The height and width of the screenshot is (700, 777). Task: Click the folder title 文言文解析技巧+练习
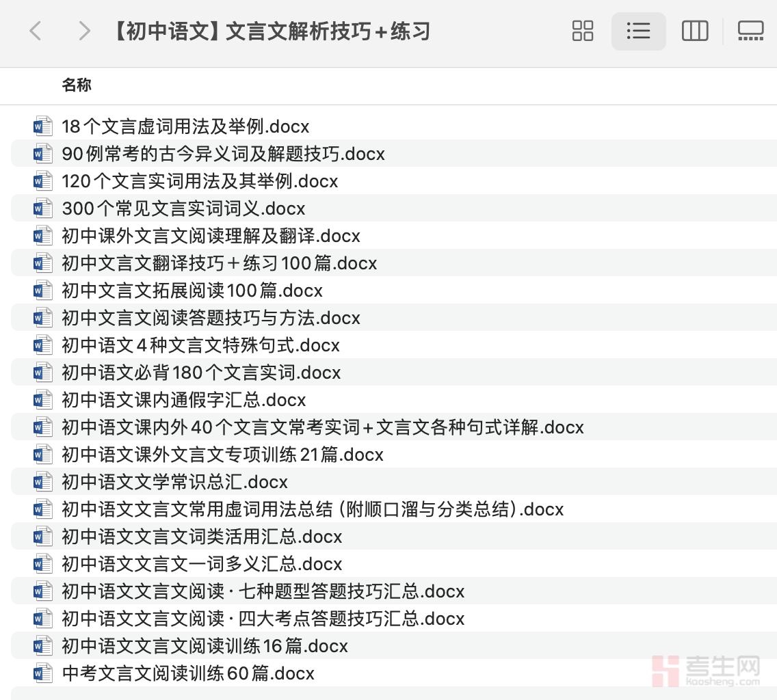(270, 31)
